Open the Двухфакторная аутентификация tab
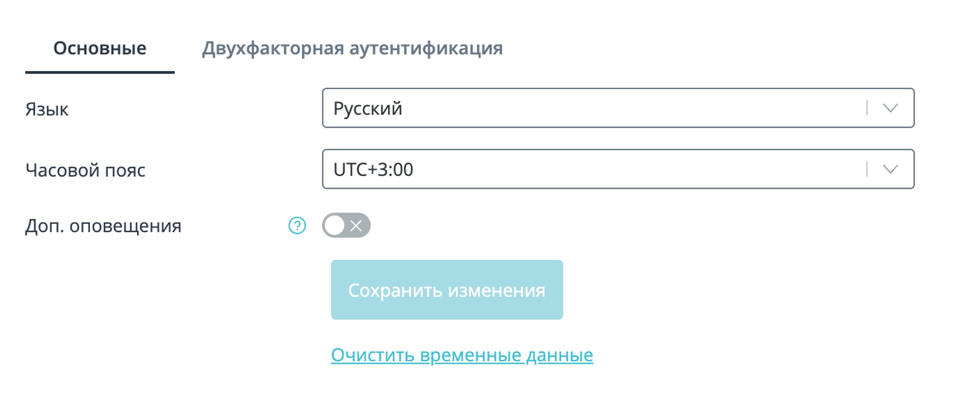 coord(352,48)
